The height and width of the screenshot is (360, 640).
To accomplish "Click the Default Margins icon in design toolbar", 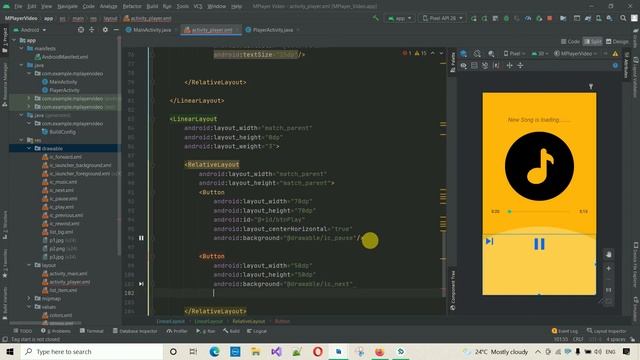I will [474, 65].
